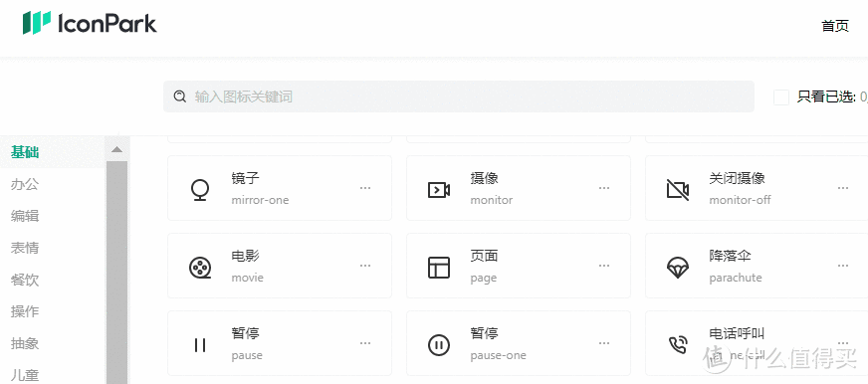Click the 摄像 label text

point(485,178)
